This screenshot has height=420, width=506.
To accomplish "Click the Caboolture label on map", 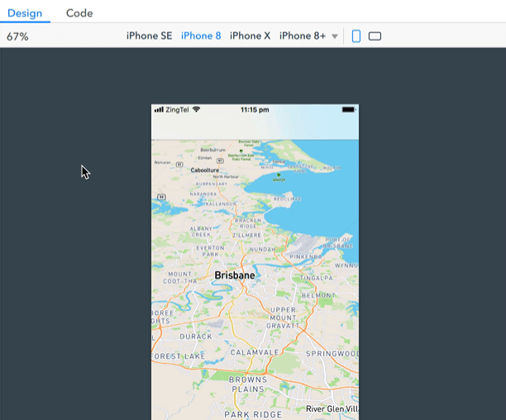I will (204, 170).
